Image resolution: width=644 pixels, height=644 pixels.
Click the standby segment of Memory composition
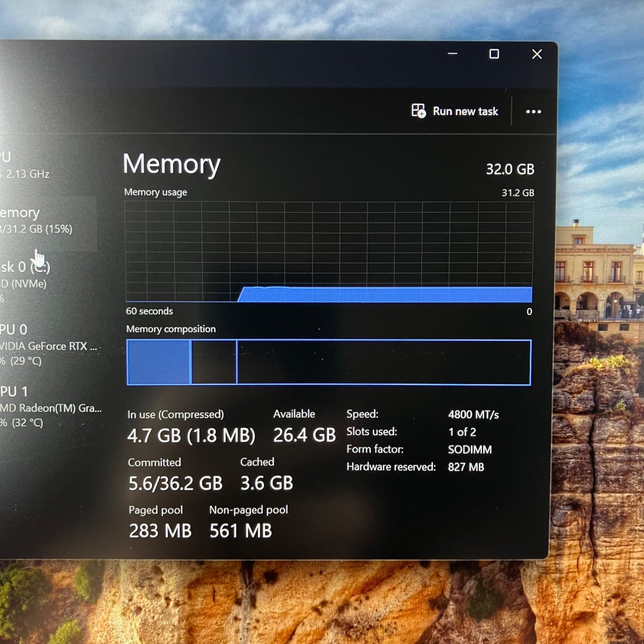pos(214,362)
